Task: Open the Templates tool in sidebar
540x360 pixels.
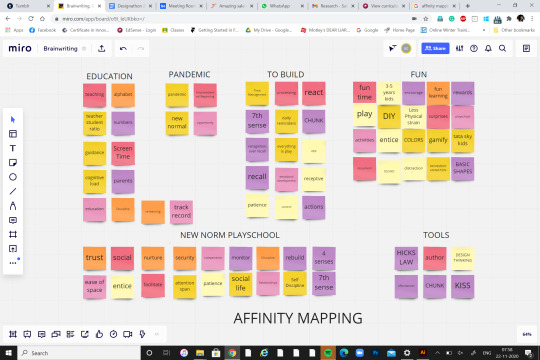Action: point(13,134)
